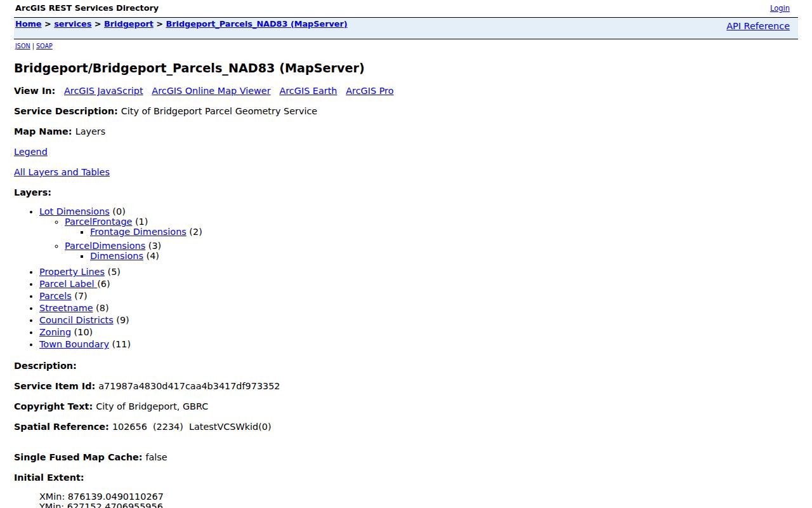Click the copyright text City of Bridgeport, GBRC
This screenshot has height=508, width=812.
pos(152,406)
